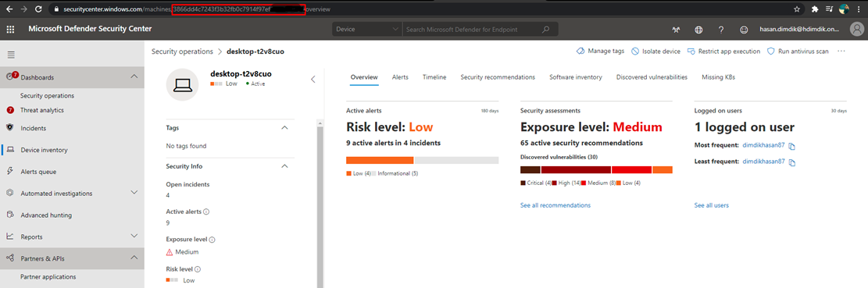
Task: Click the Incidents shield icon
Action: (10, 128)
